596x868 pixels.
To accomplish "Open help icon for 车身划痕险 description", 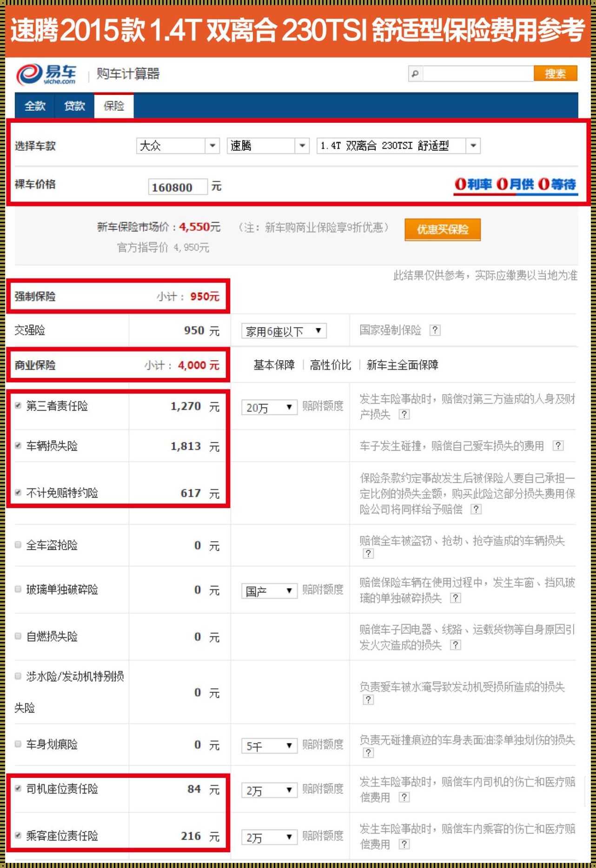I will 368,753.
